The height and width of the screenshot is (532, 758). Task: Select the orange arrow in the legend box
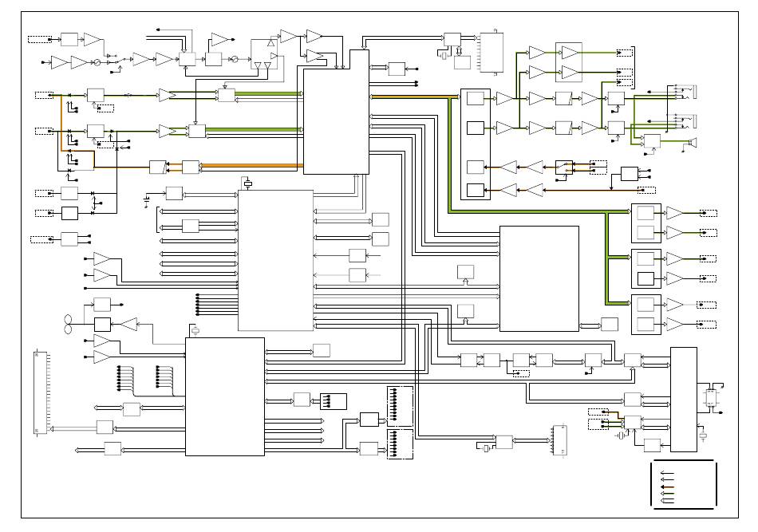[x=667, y=487]
